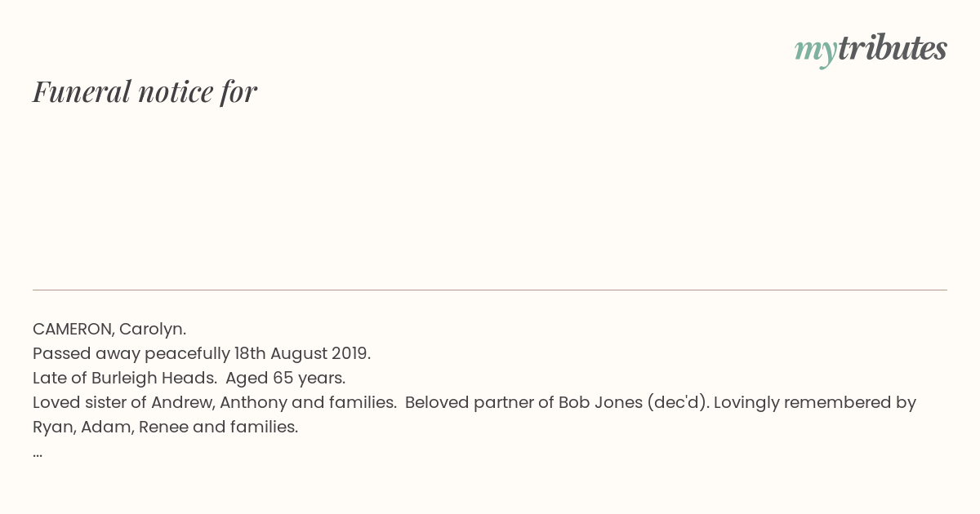The width and height of the screenshot is (980, 514).
Task: Click the "(dec'd)" abbreviation
Action: [676, 403]
